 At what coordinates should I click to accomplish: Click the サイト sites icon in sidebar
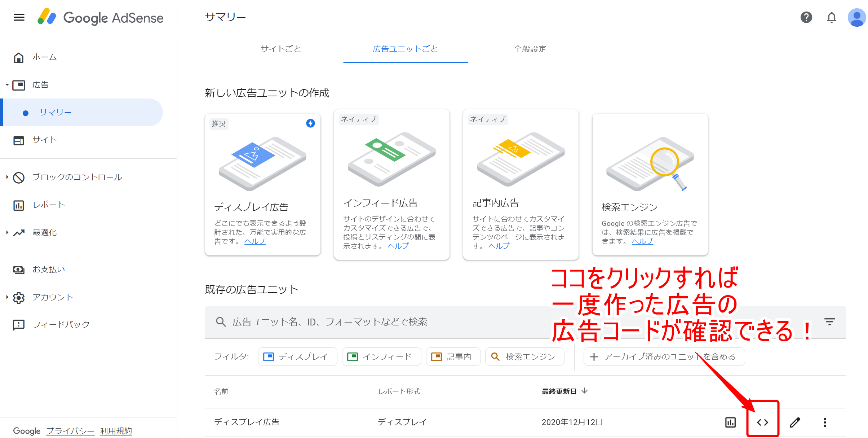point(19,140)
